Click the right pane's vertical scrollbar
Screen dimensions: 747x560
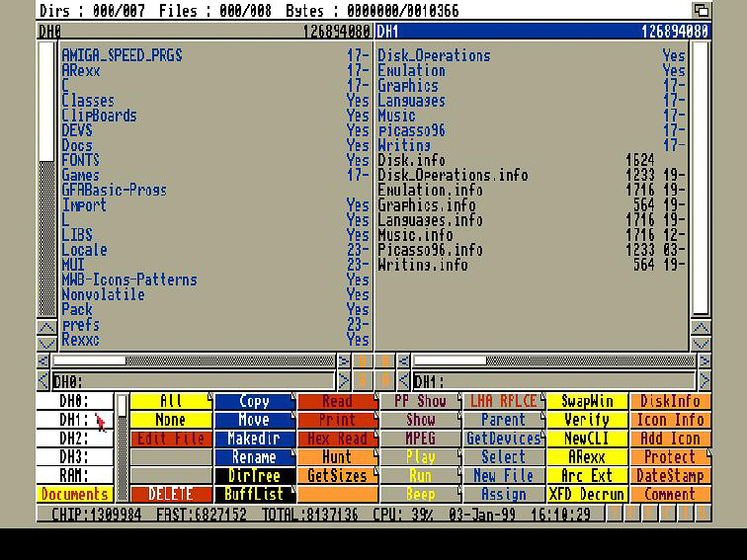(701, 178)
